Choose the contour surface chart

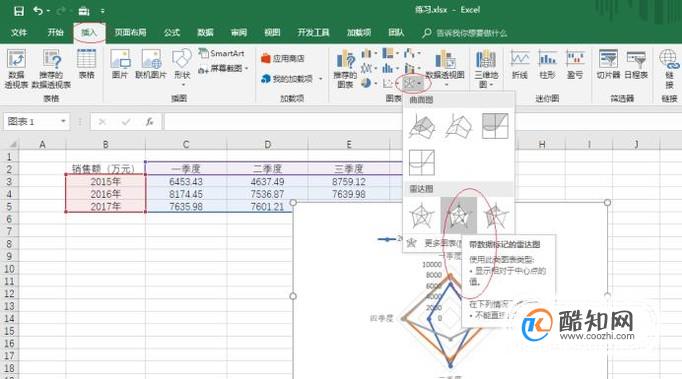[495, 126]
